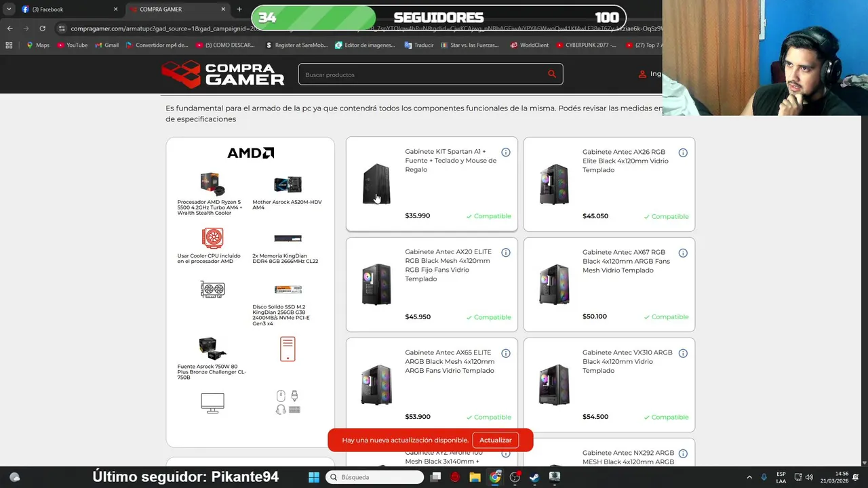Open the Maps bookmark
Viewport: 868px width, 488px height.
[38, 45]
